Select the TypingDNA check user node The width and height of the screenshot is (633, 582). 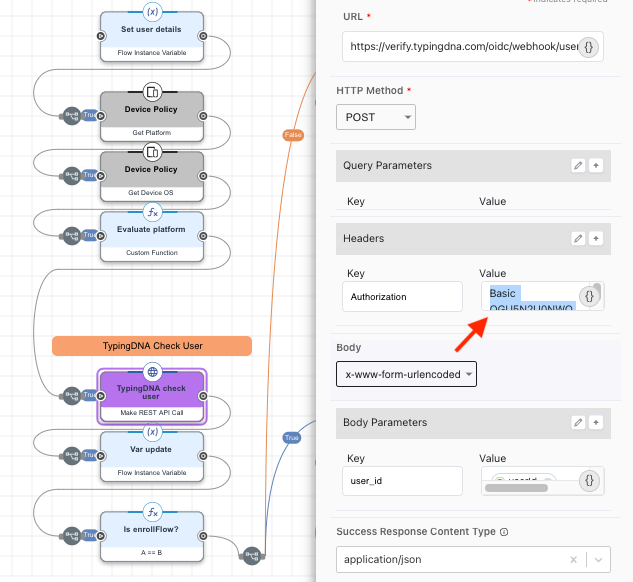(x=152, y=396)
